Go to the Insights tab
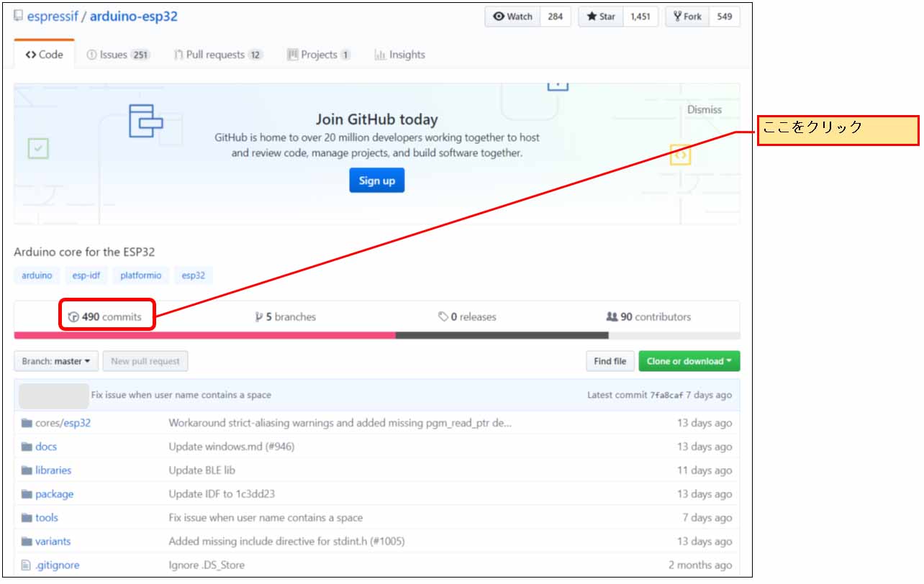The height and width of the screenshot is (584, 924). pyautogui.click(x=399, y=55)
